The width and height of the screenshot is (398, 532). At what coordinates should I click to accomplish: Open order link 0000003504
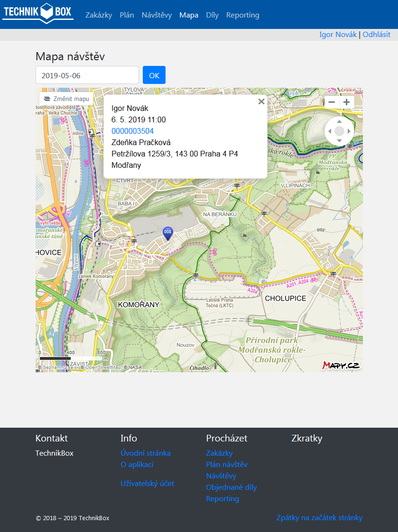point(132,131)
